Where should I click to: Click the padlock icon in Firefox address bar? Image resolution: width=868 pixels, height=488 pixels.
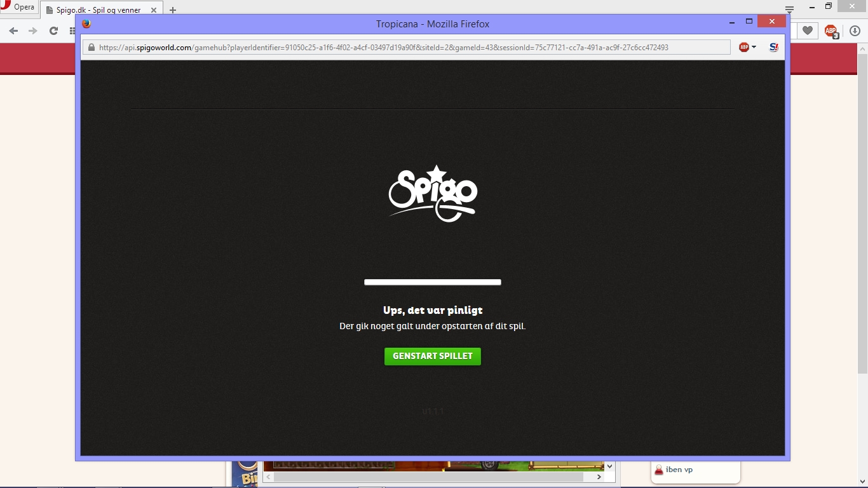click(x=92, y=48)
